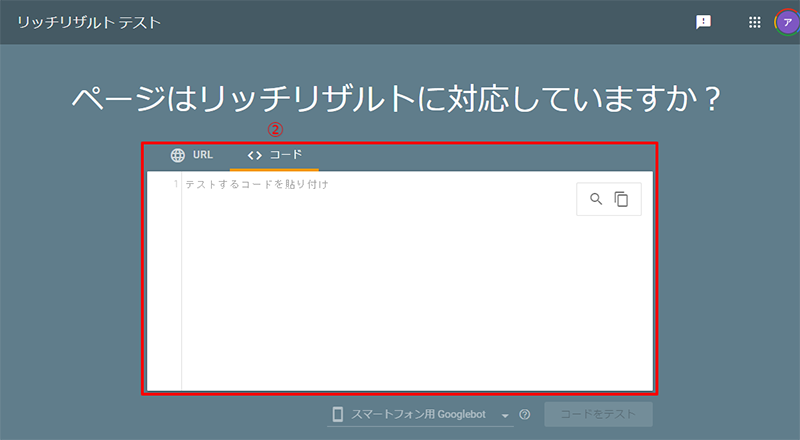
Task: Click the search magnifier in code editor
Action: 596,199
